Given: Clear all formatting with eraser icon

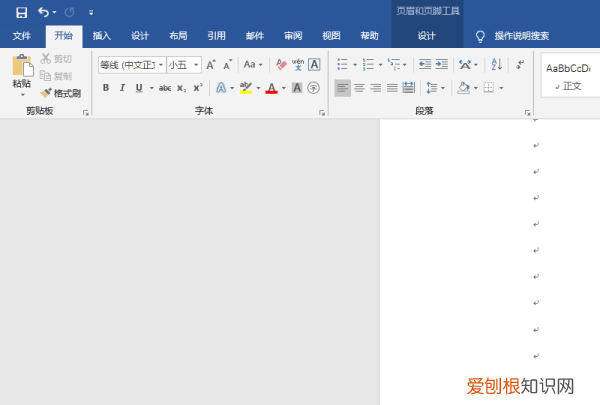Looking at the screenshot, I should (281, 65).
